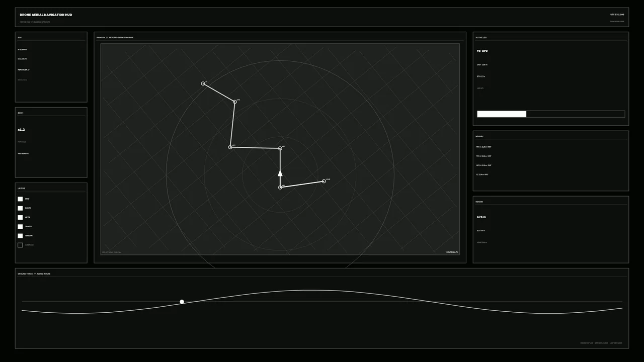Select the HOME waypoint marker on map
Image resolution: width=644 pixels, height=362 pixels.
[324, 181]
